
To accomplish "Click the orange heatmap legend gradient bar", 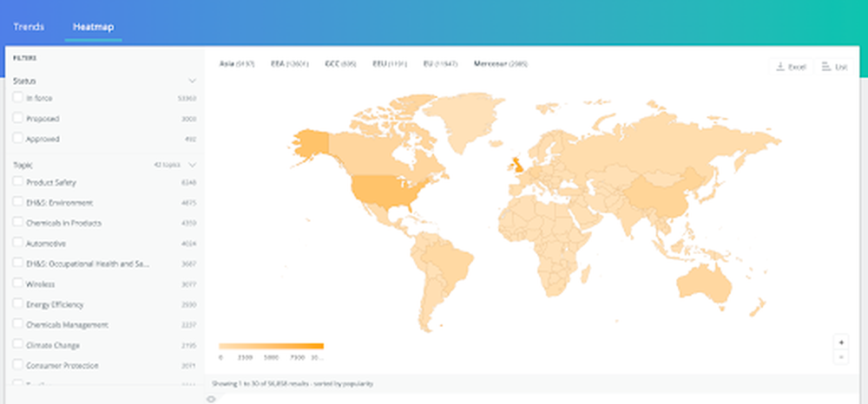I will (271, 346).
